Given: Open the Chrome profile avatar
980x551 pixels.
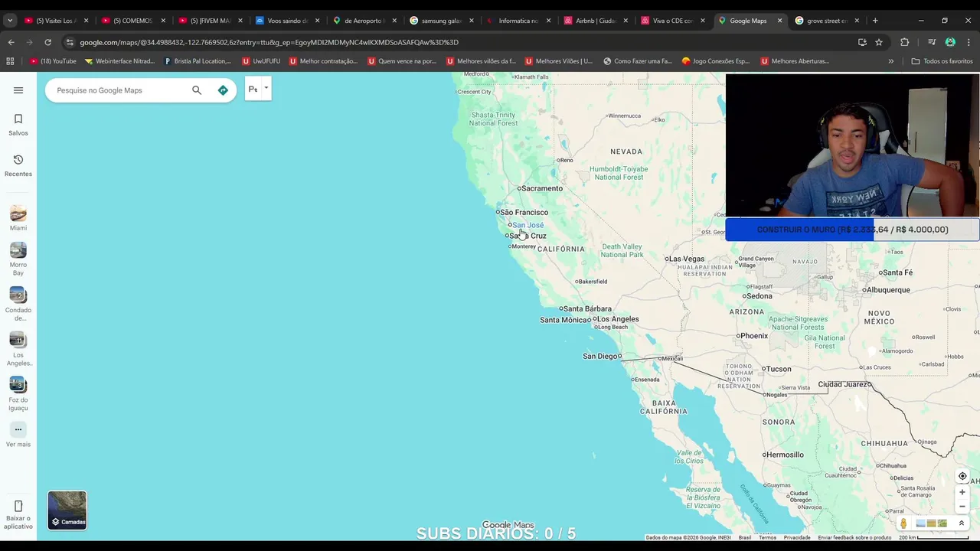Looking at the screenshot, I should tap(950, 42).
